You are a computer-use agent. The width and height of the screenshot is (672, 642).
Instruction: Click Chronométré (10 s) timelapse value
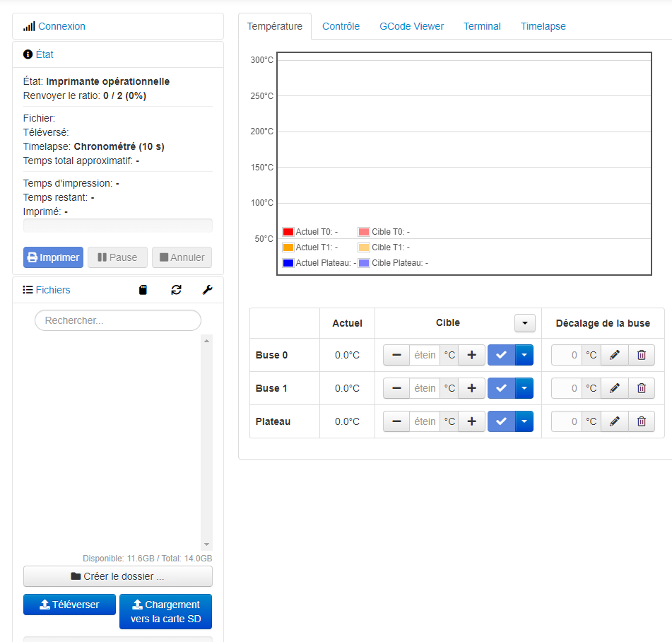coord(119,146)
